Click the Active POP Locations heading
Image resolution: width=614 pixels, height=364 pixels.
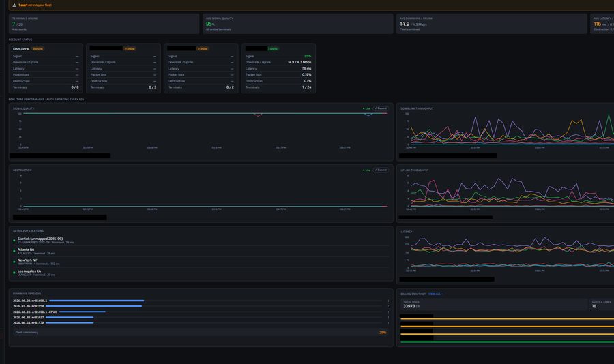point(28,231)
